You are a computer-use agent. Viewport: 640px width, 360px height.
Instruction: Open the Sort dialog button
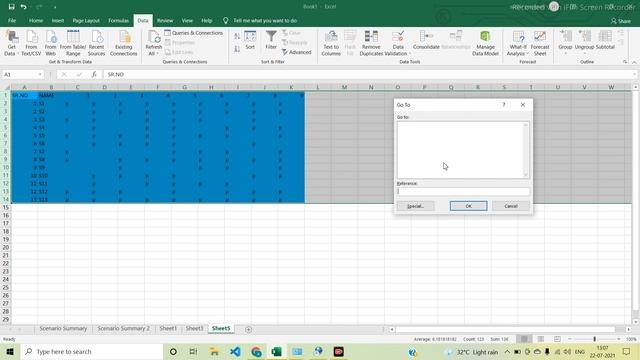[250, 40]
